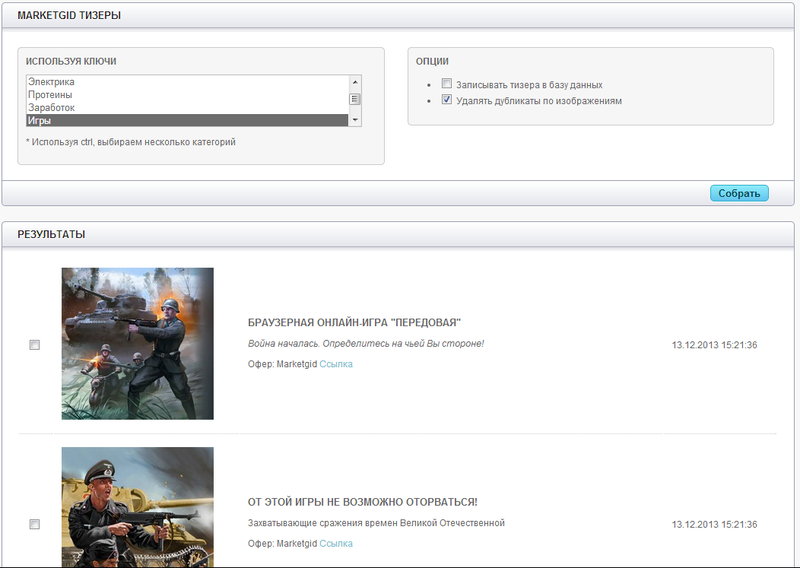Open Ссылка link of "От этой игры" teaser

[x=336, y=544]
